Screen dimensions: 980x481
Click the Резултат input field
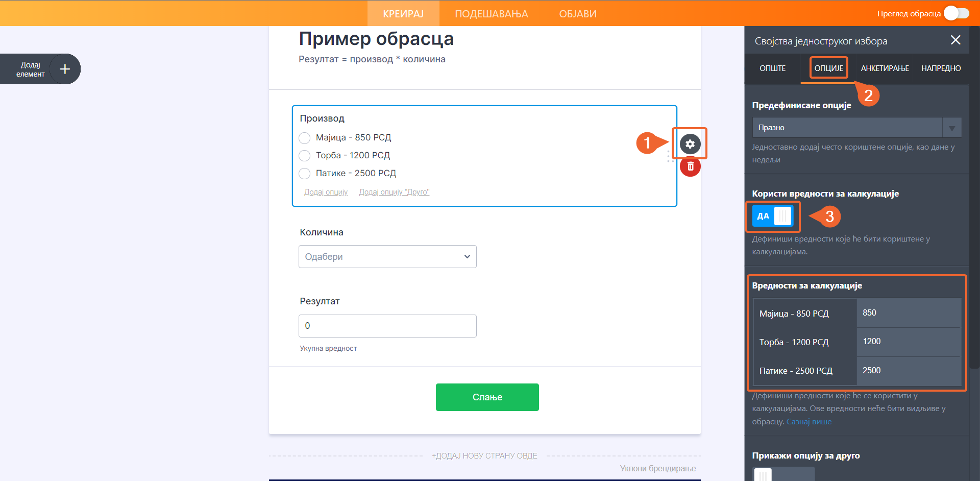pos(387,326)
